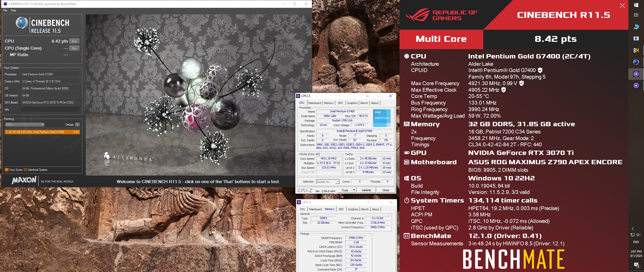The height and width of the screenshot is (272, 644).
Task: Switch to CPU tab in lower CPU-Z window
Action: [x=302, y=209]
